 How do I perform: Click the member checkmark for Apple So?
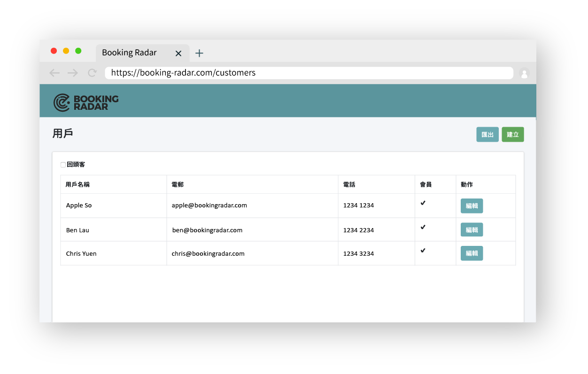pos(423,203)
